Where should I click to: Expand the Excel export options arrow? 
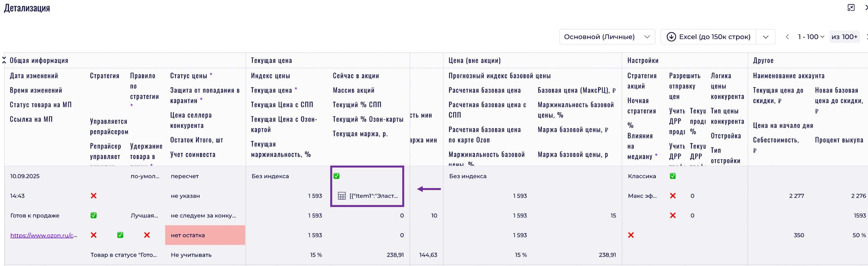pos(766,37)
